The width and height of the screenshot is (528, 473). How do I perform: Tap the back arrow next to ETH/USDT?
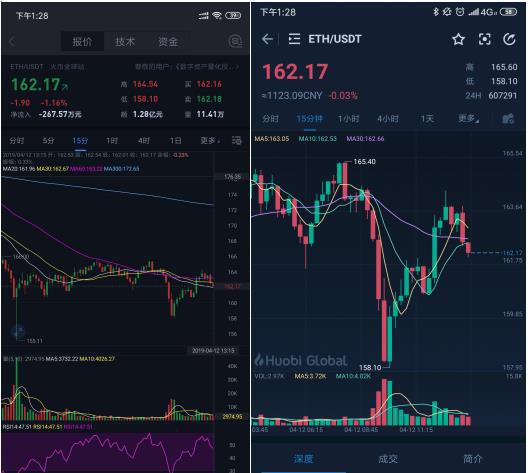(267, 39)
